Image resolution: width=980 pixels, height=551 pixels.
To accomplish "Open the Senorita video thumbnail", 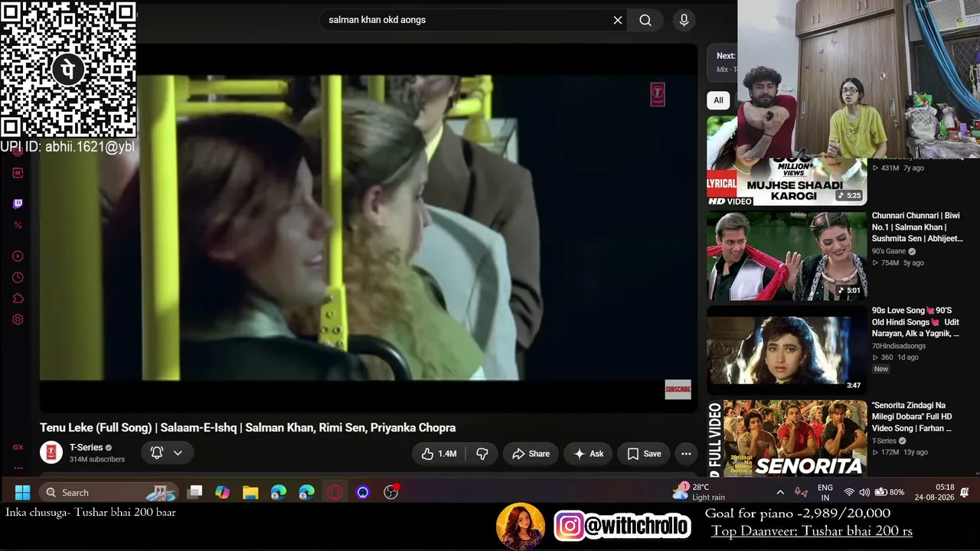I will [x=787, y=439].
